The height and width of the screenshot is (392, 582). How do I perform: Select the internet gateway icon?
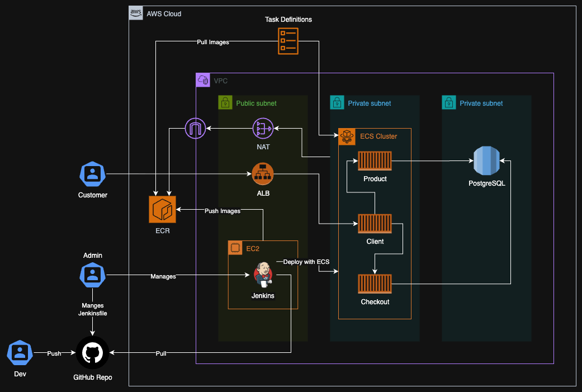pyautogui.click(x=195, y=129)
